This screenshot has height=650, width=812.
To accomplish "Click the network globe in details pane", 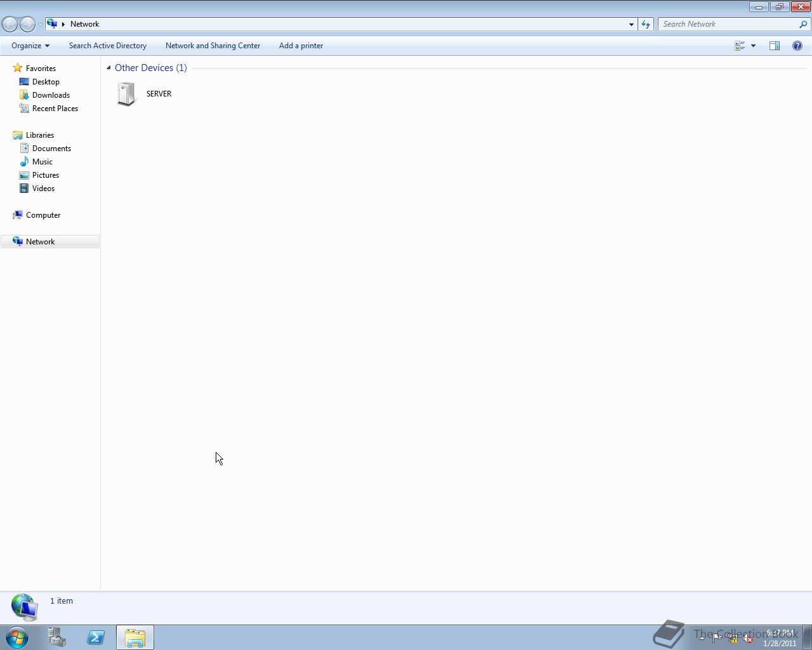I will coord(24,607).
